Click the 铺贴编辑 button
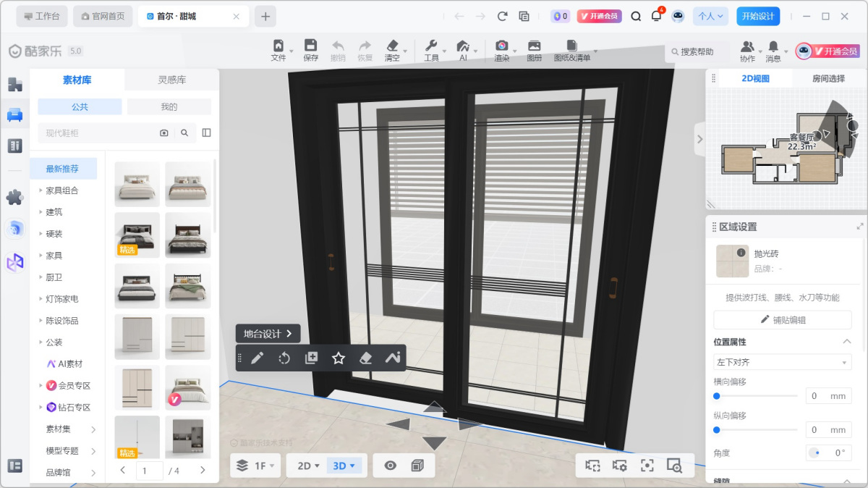 point(782,319)
